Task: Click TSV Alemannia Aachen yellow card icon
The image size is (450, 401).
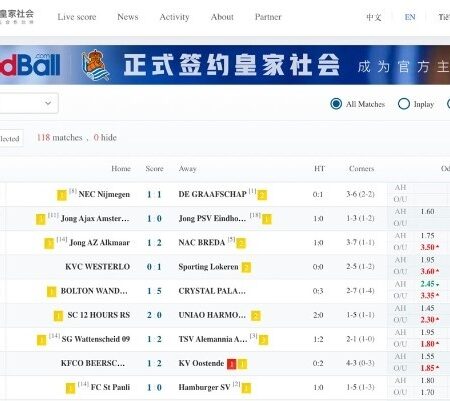Action: tap(263, 340)
